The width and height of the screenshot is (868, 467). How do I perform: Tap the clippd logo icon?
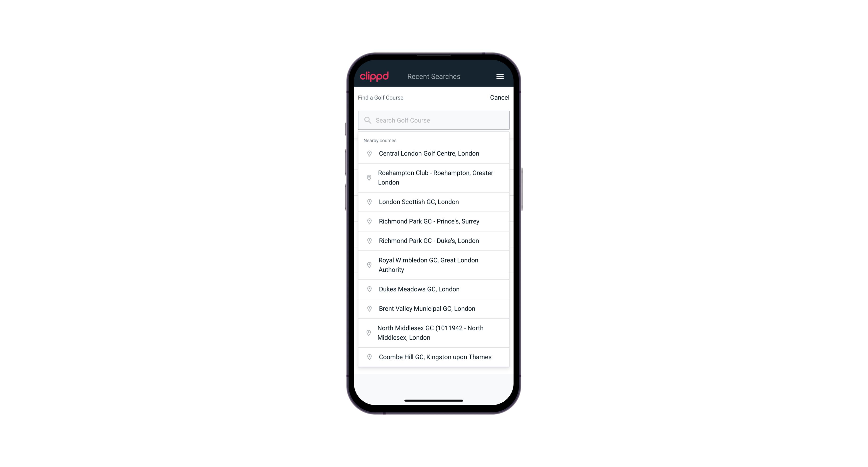[375, 76]
